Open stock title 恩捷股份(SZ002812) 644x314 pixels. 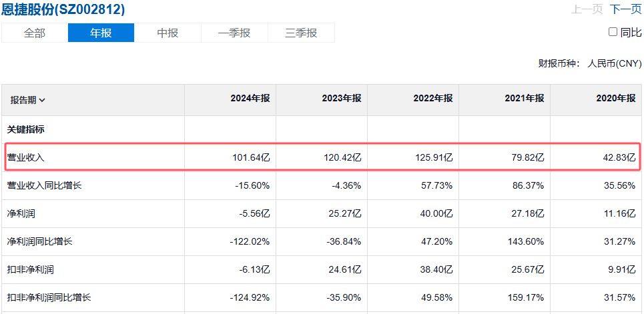point(63,9)
